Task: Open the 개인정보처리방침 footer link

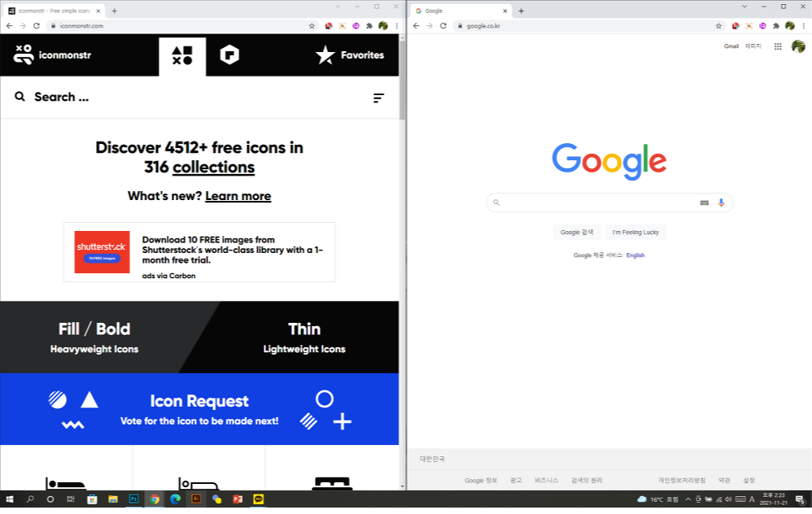Action: (682, 481)
